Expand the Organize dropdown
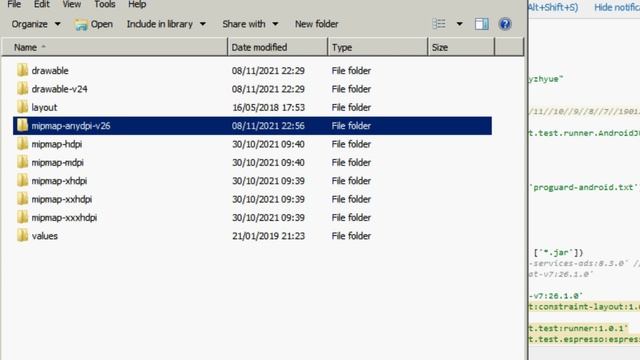The image size is (640, 360). tap(36, 24)
